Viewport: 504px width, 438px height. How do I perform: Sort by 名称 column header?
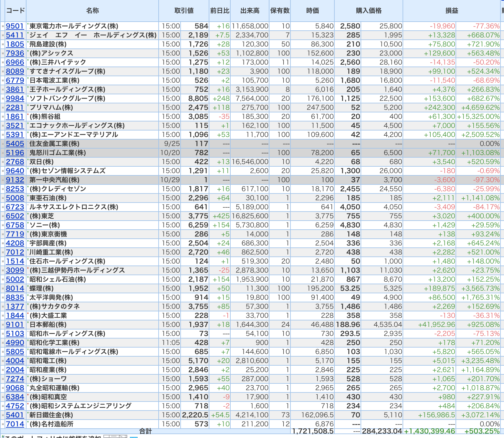click(92, 11)
